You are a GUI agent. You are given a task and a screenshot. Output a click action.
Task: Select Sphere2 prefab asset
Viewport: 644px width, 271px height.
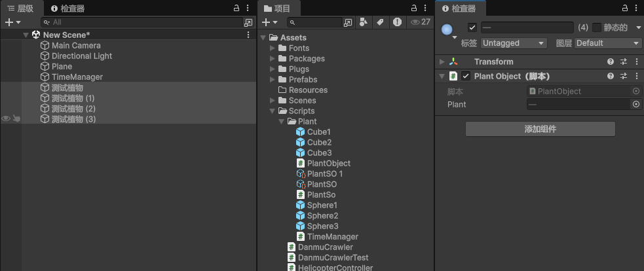[x=317, y=215]
